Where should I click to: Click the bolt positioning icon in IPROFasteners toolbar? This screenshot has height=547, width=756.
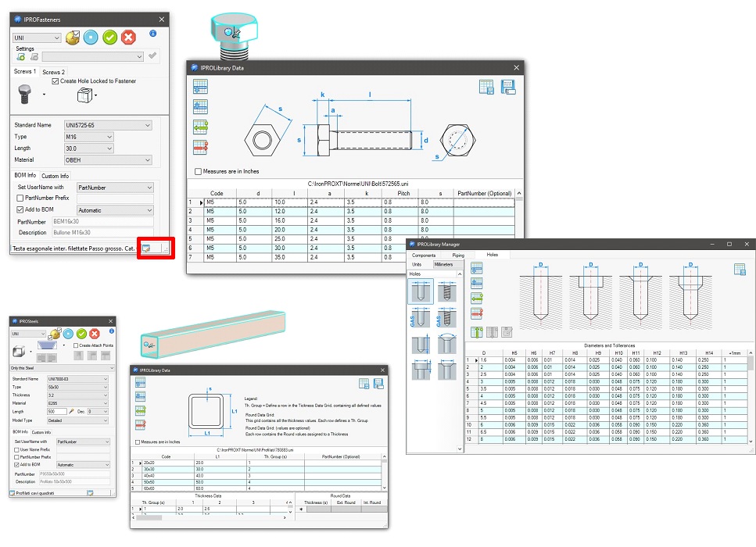tap(73, 37)
